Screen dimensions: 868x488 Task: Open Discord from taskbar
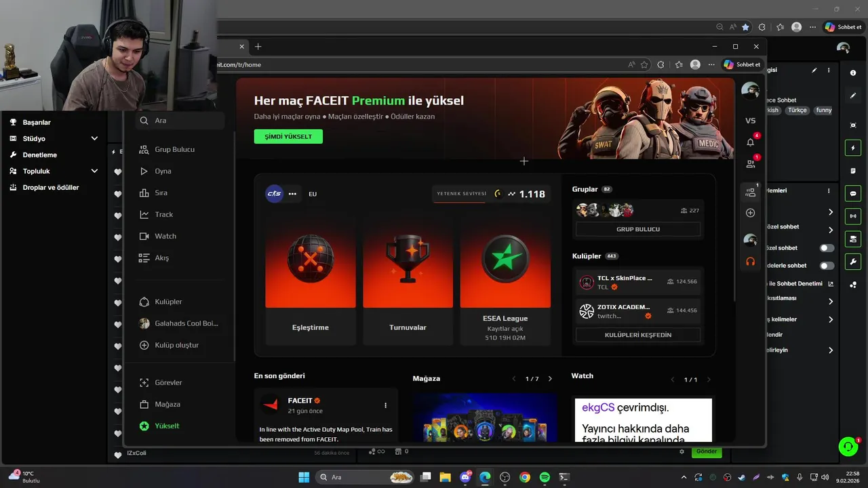tap(465, 477)
